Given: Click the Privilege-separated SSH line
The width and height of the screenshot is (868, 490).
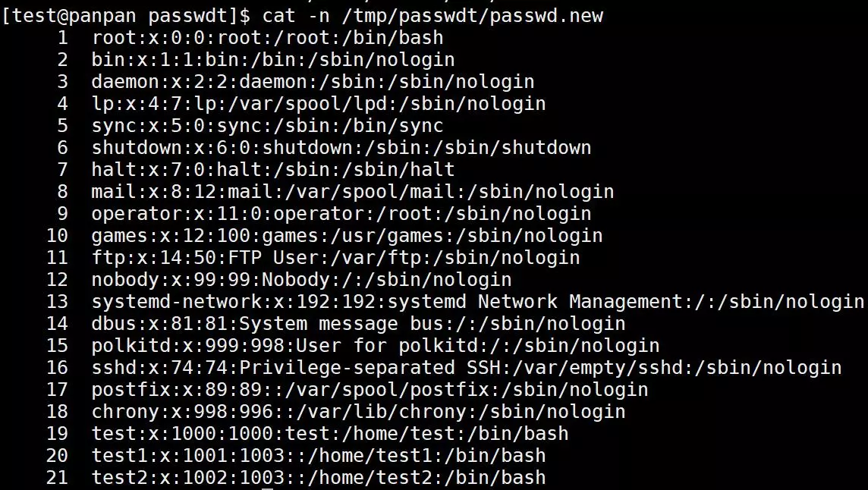Looking at the screenshot, I should (x=466, y=368).
